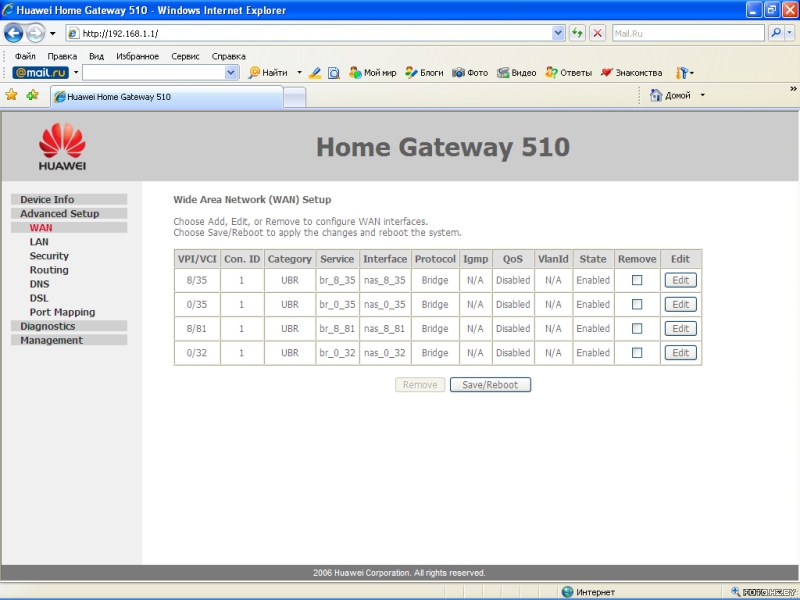
Task: Click the URL address field
Action: 315,33
